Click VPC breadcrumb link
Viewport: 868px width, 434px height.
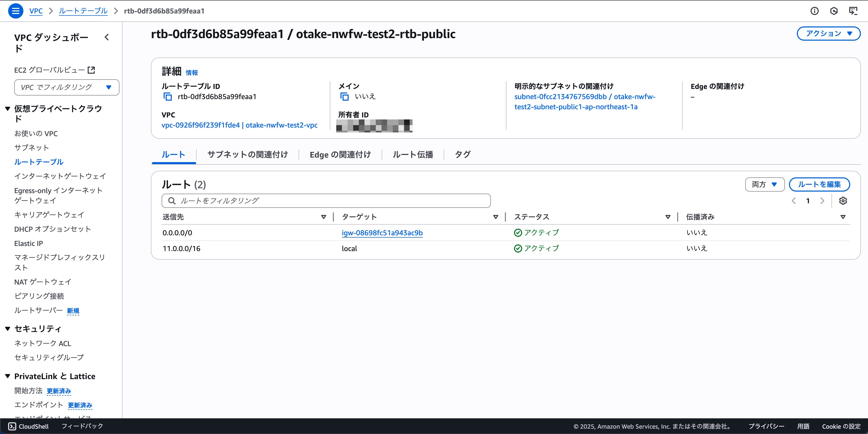click(x=36, y=11)
